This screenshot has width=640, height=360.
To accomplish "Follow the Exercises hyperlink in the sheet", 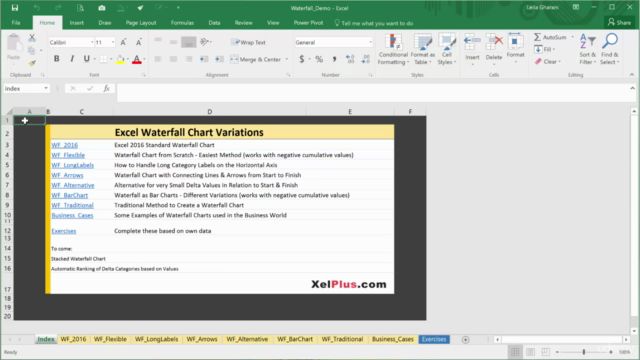I will [x=64, y=231].
